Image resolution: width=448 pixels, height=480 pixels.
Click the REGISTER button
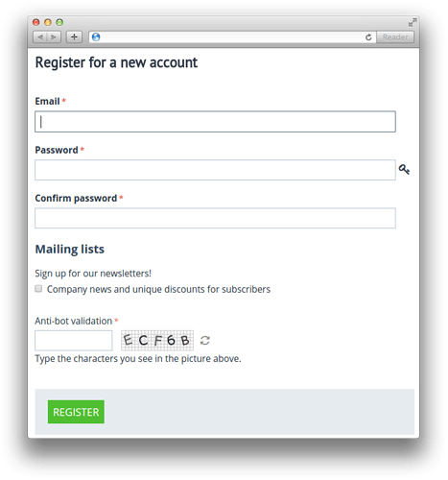[x=76, y=412]
